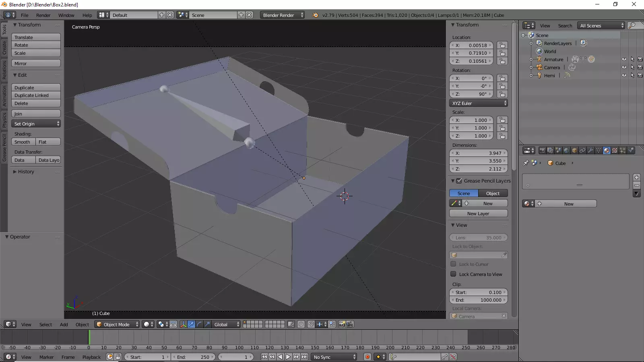The height and width of the screenshot is (362, 644).
Task: Add a material slot with plus icon
Action: [x=637, y=177]
